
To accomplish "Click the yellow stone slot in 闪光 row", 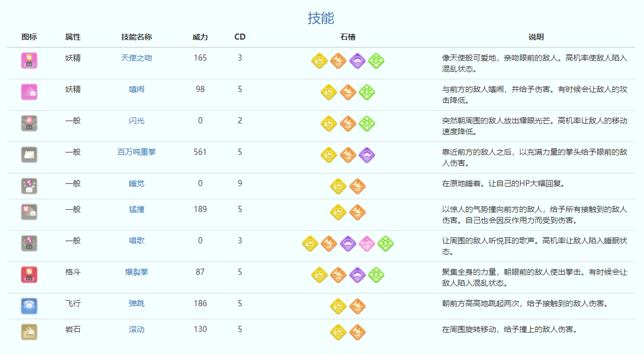I will [x=328, y=123].
